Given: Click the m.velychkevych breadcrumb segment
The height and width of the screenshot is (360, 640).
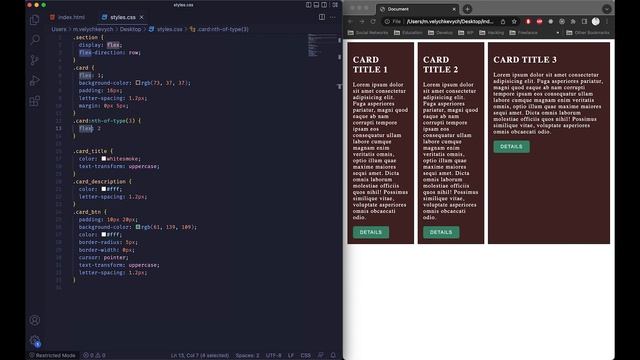Looking at the screenshot, I should 93,29.
